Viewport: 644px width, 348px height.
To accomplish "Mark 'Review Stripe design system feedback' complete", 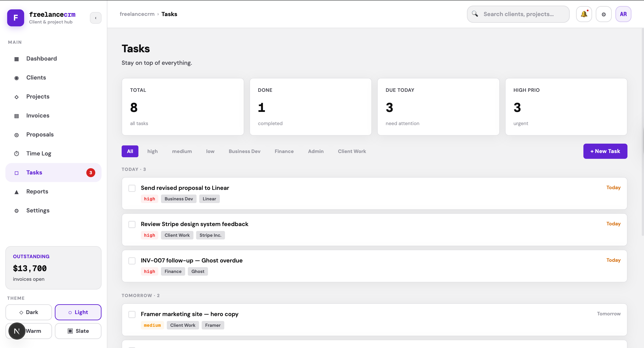I will (132, 224).
